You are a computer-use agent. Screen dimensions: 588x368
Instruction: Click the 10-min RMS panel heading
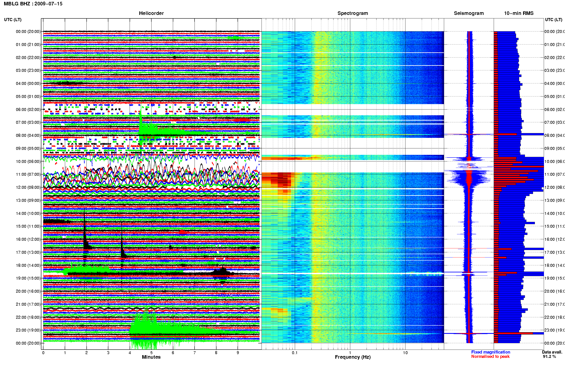pos(519,13)
